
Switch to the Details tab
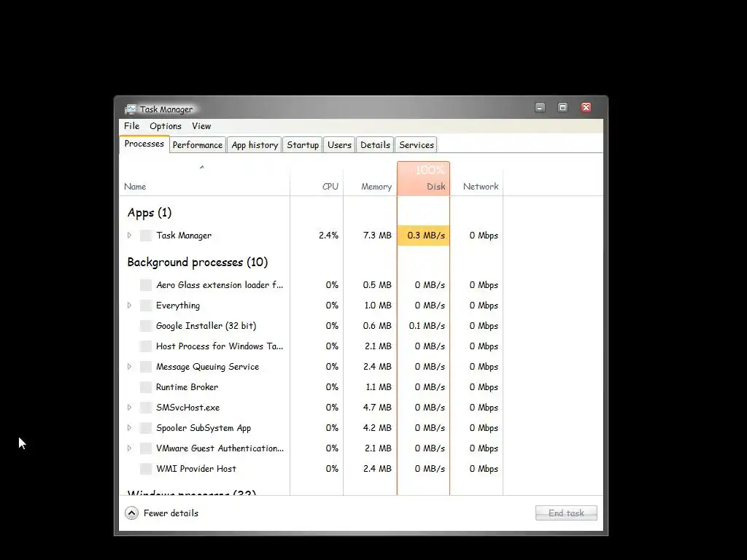375,145
